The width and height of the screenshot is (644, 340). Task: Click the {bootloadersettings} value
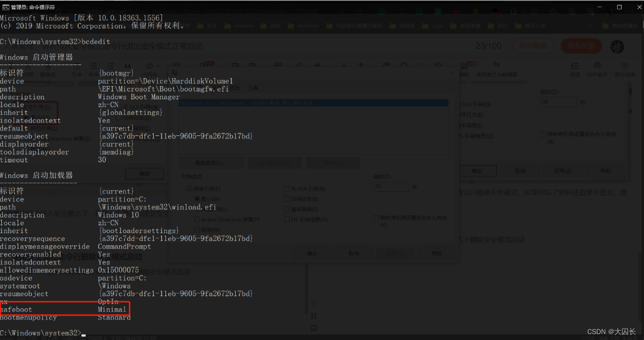(139, 231)
